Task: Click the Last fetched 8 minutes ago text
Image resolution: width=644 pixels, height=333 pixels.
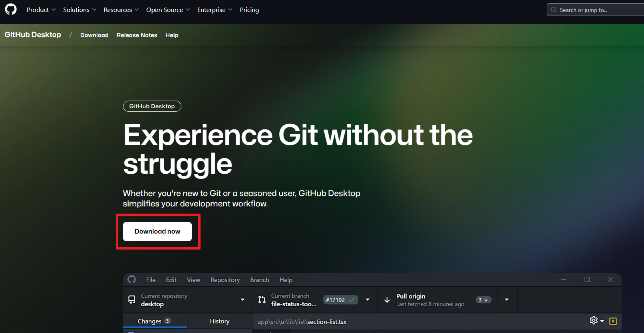Action: [x=430, y=304]
